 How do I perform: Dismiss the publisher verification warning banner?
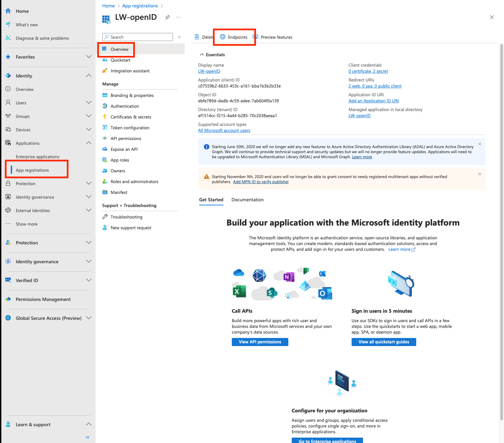[x=480, y=174]
